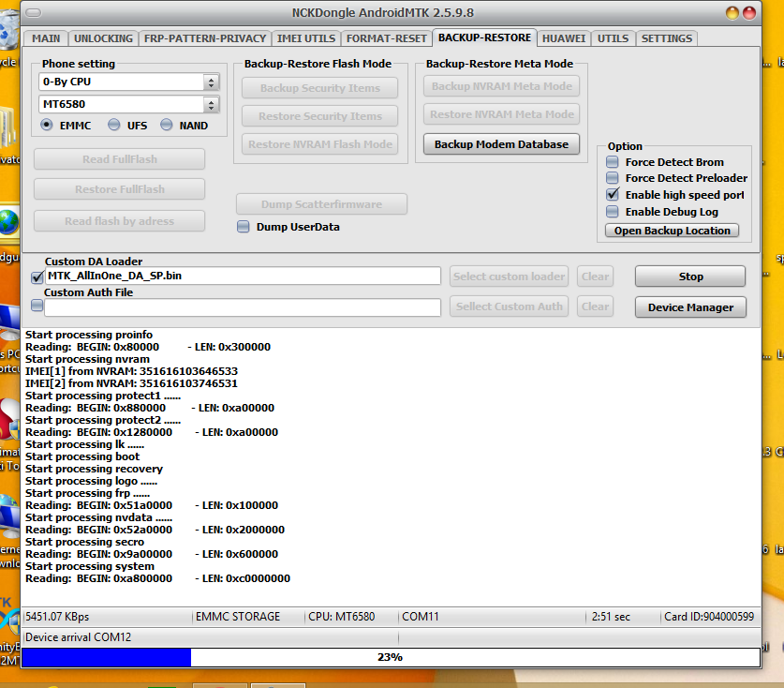Open the SETTINGS tab

point(667,38)
